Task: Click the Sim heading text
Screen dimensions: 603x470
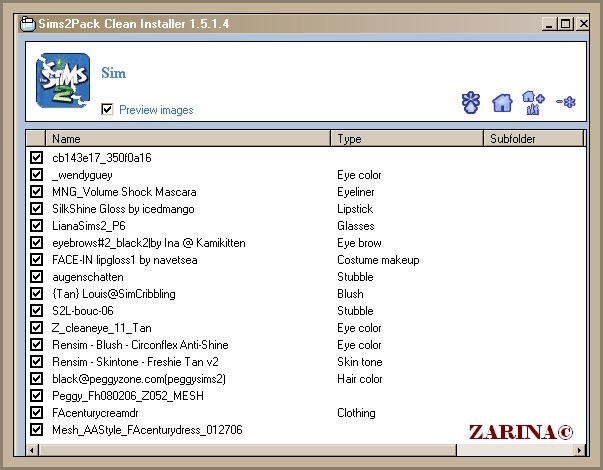Action: [x=113, y=73]
